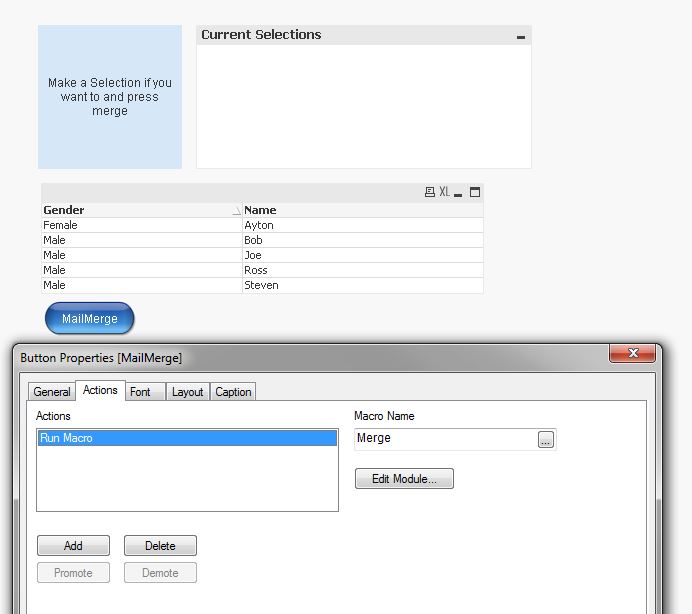Click the Name column header
The width and height of the screenshot is (692, 614).
click(x=363, y=210)
